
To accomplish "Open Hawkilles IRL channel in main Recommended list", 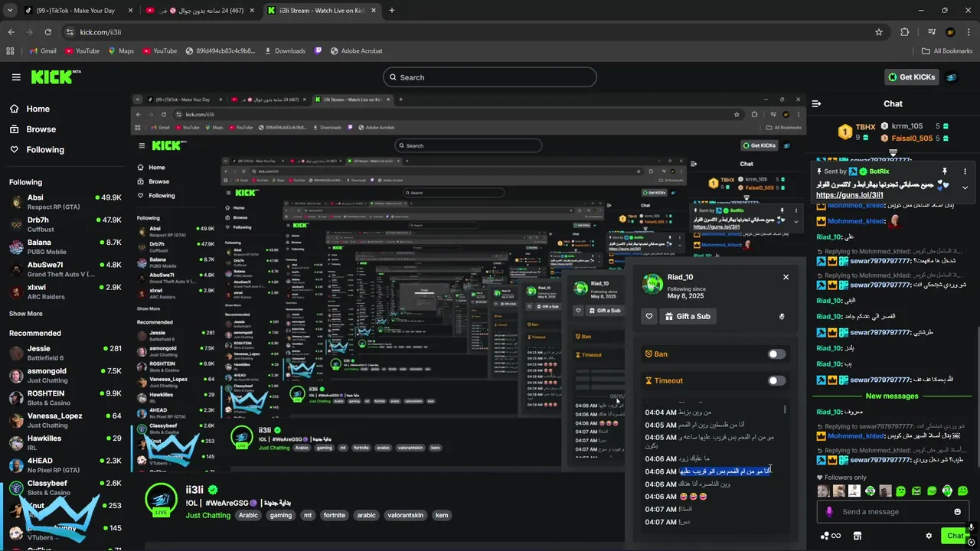I will tap(65, 443).
